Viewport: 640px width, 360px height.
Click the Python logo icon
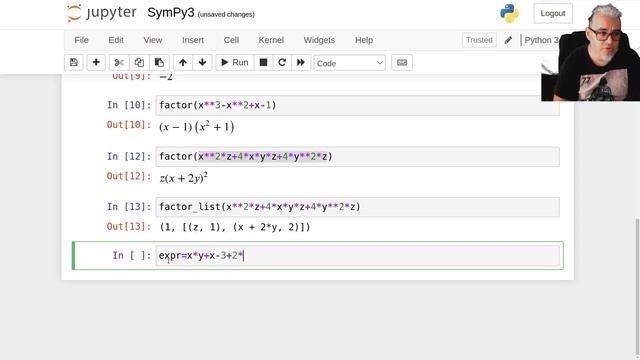(509, 13)
